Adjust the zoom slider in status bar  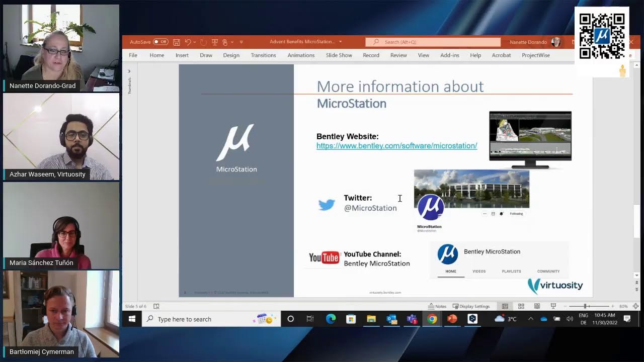point(586,306)
